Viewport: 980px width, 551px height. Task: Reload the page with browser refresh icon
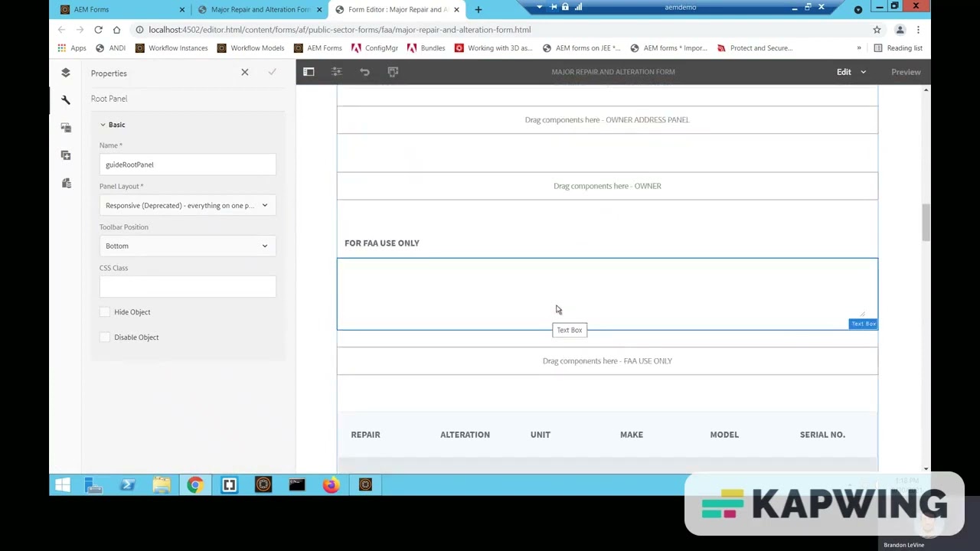pyautogui.click(x=98, y=29)
